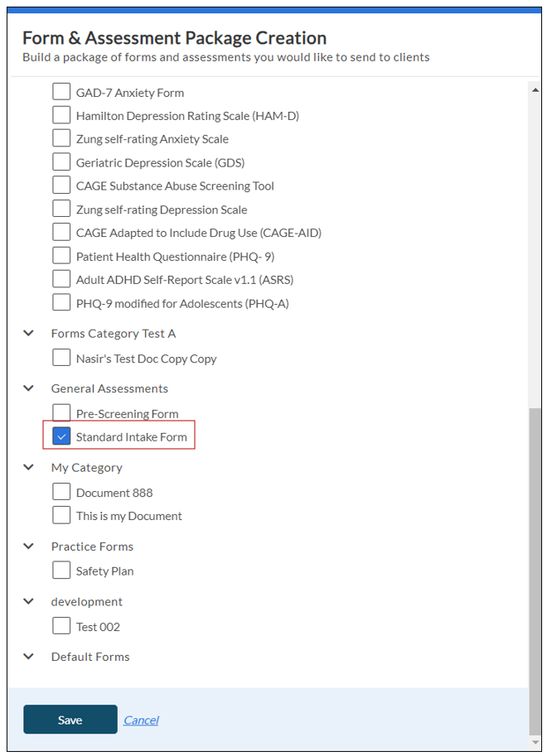Toggle the Practice Forms chevron
The image size is (547, 756).
(29, 547)
